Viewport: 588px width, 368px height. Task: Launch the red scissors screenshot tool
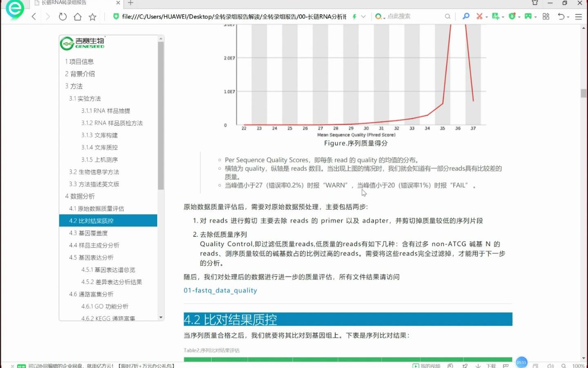pyautogui.click(x=479, y=16)
